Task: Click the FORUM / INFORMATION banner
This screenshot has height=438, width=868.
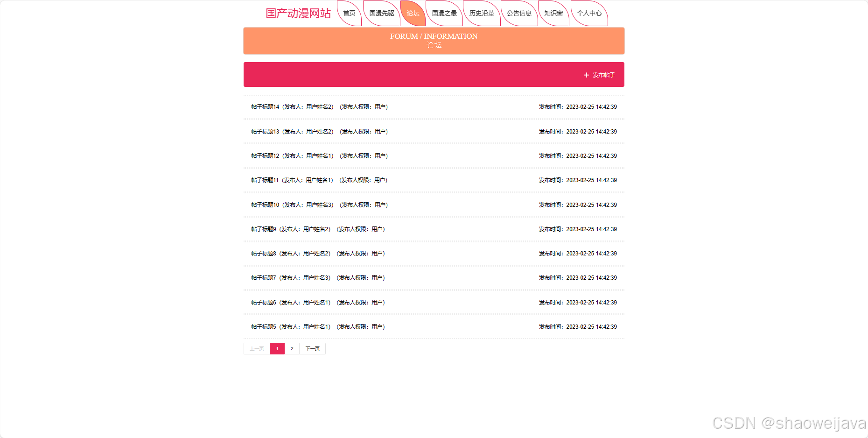Action: (434, 41)
